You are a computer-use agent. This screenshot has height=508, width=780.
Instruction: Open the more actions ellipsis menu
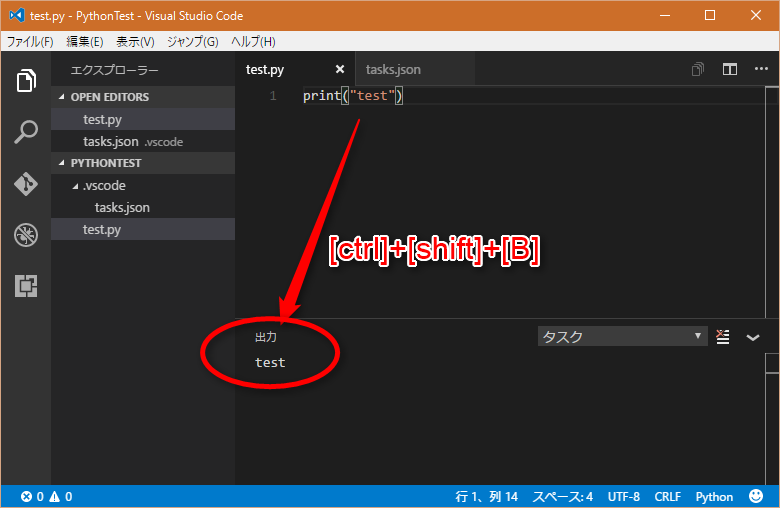tap(761, 69)
